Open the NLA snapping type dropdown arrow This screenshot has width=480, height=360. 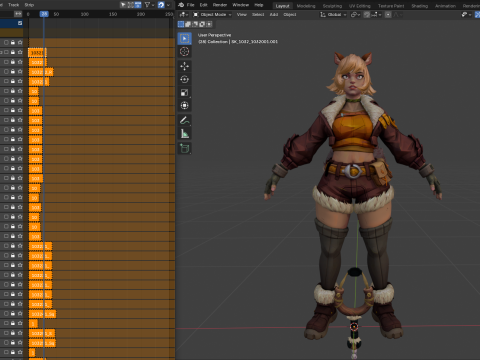pyautogui.click(x=169, y=5)
